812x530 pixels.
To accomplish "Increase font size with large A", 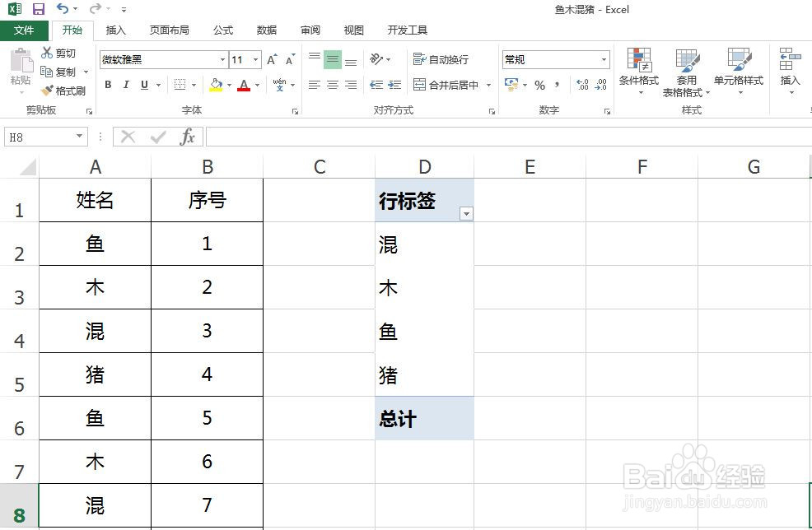I will 272,59.
